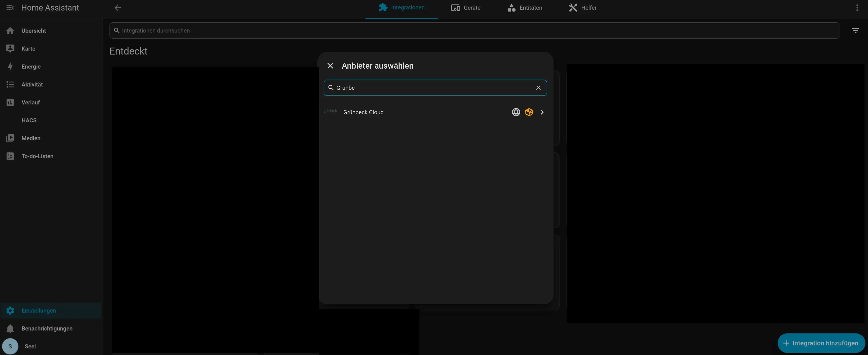This screenshot has height=355, width=868.
Task: Switch to the Geräte tab
Action: point(466,8)
